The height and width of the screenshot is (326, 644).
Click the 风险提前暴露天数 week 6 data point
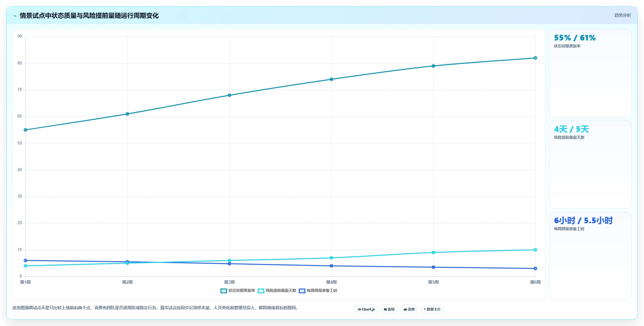[535, 250]
